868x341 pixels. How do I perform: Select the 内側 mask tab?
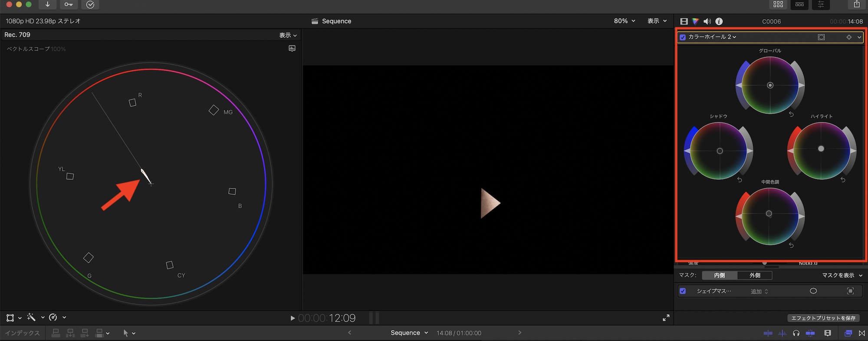pyautogui.click(x=719, y=275)
